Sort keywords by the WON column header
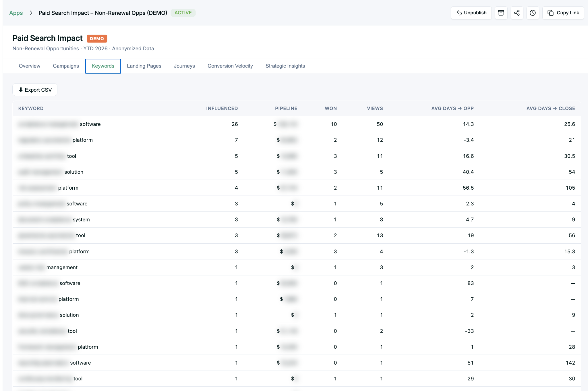588x391 pixels. (x=330, y=108)
